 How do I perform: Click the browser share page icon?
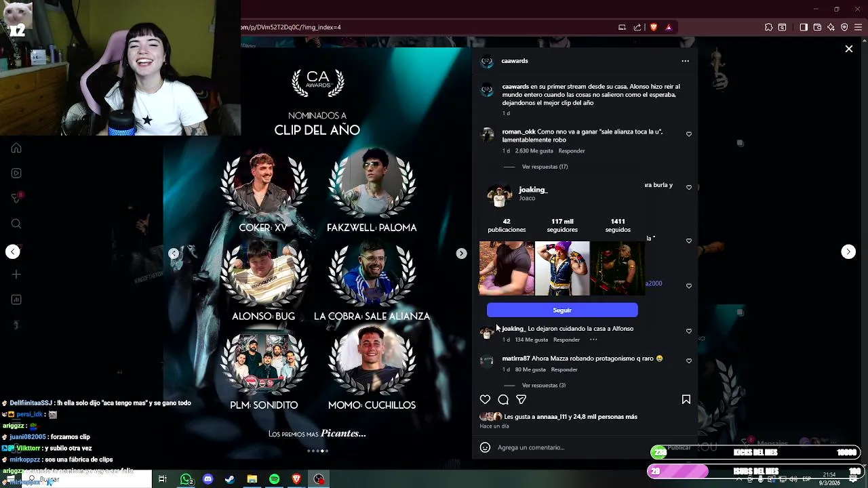(x=637, y=27)
